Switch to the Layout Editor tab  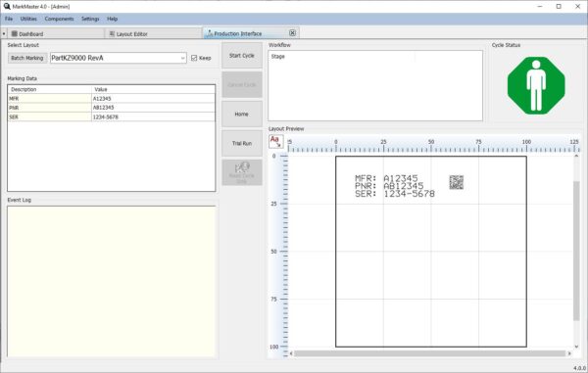coord(154,33)
